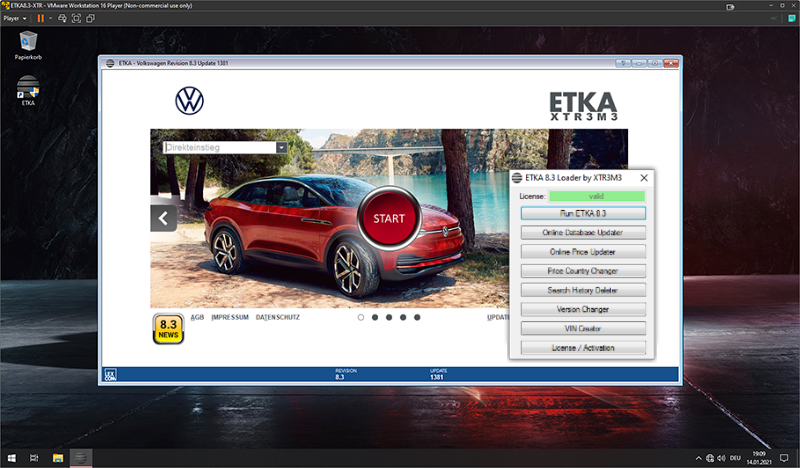The width and height of the screenshot is (800, 468).
Task: Enter VMware full screen mode
Action: (76, 18)
